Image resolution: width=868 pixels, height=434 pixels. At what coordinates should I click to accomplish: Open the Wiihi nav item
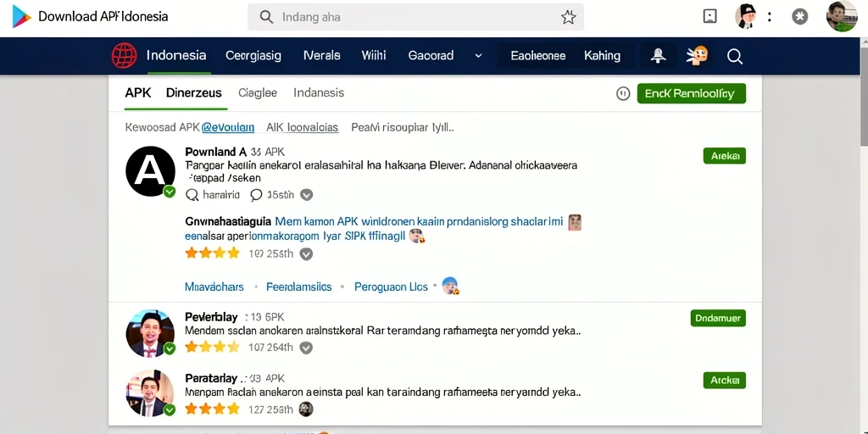point(374,55)
